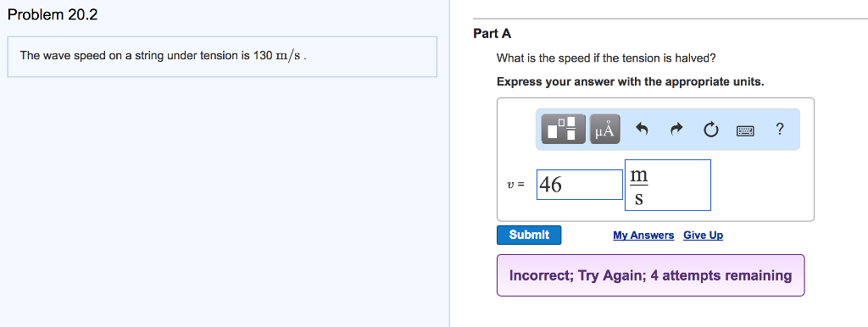
Task: Click the question about halved tension
Action: [x=606, y=58]
